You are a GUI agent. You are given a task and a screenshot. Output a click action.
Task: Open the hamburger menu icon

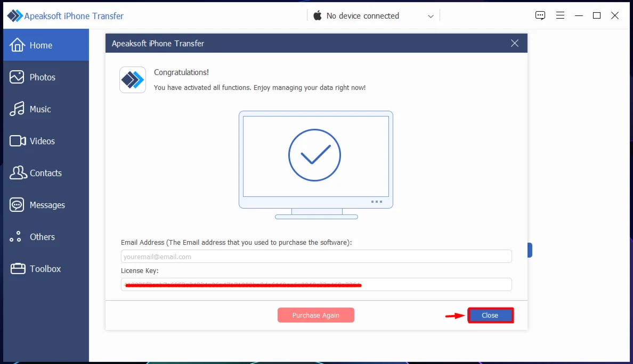coord(560,15)
